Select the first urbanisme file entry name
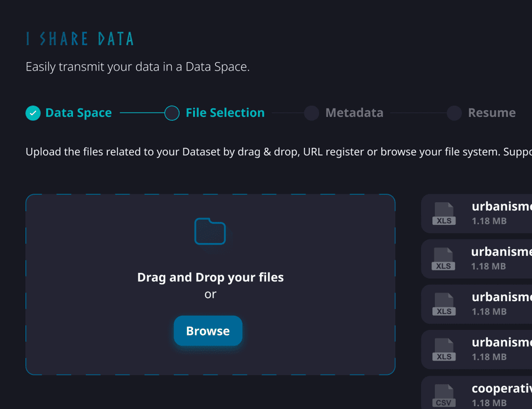Image resolution: width=532 pixels, height=409 pixels. coord(502,206)
